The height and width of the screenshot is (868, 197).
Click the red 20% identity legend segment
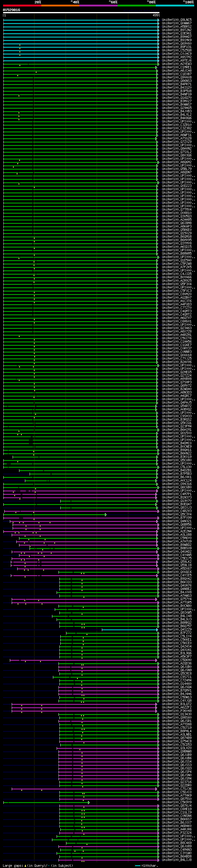[22, 6]
